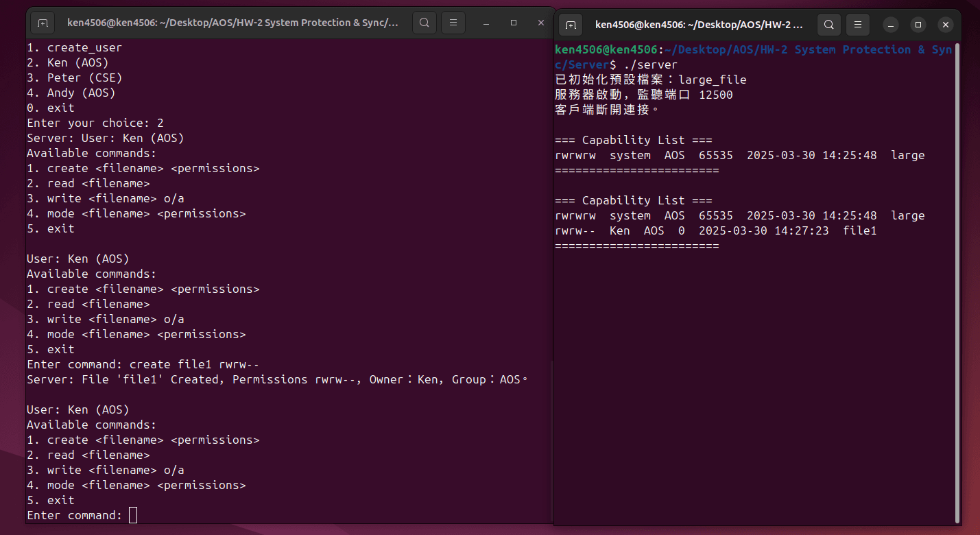
Task: Click 'rwrw-- Ken AOS 0' file1 row
Action: (716, 230)
